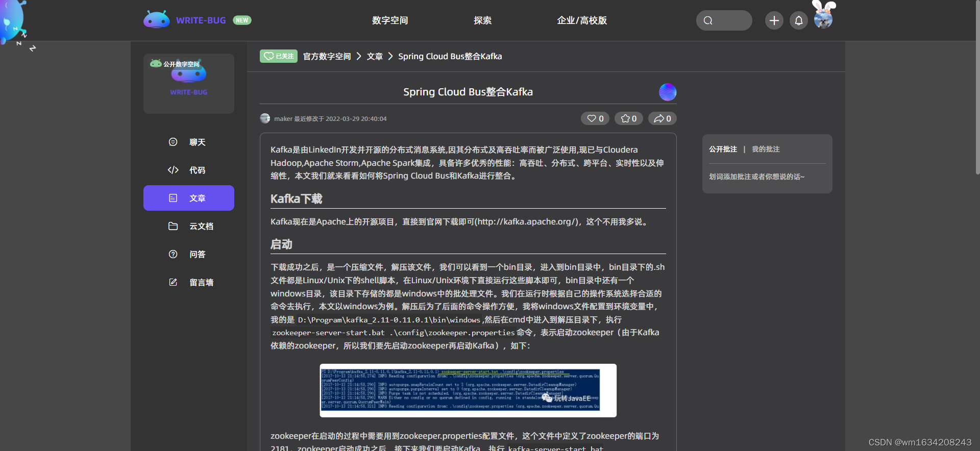980x451 pixels.
Task: Switch to 我的批注 tab
Action: click(766, 149)
